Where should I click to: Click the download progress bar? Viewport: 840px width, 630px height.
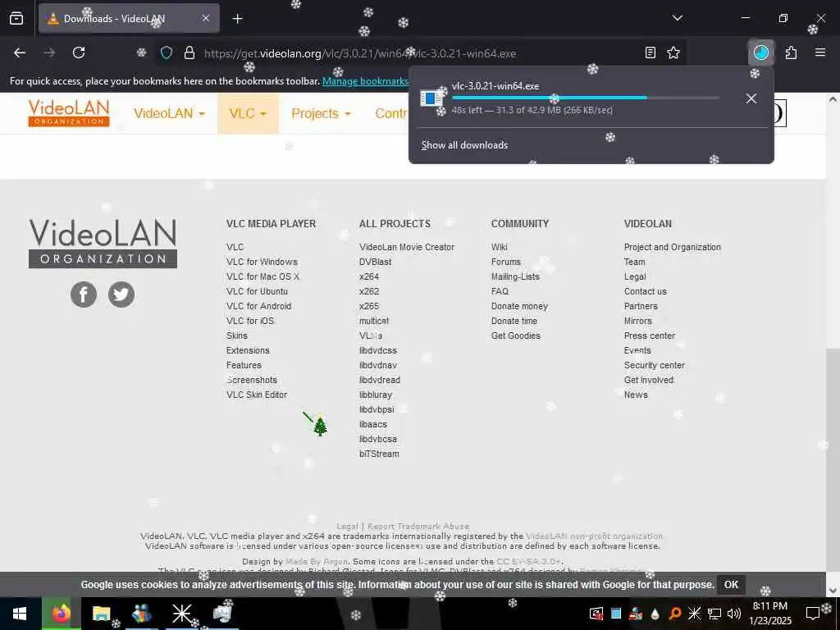[586, 98]
